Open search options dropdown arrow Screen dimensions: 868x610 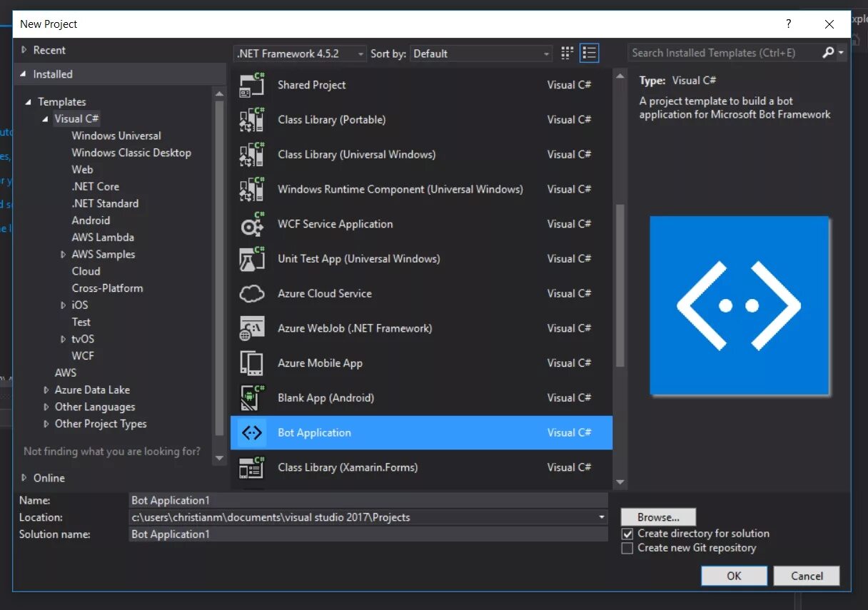842,53
